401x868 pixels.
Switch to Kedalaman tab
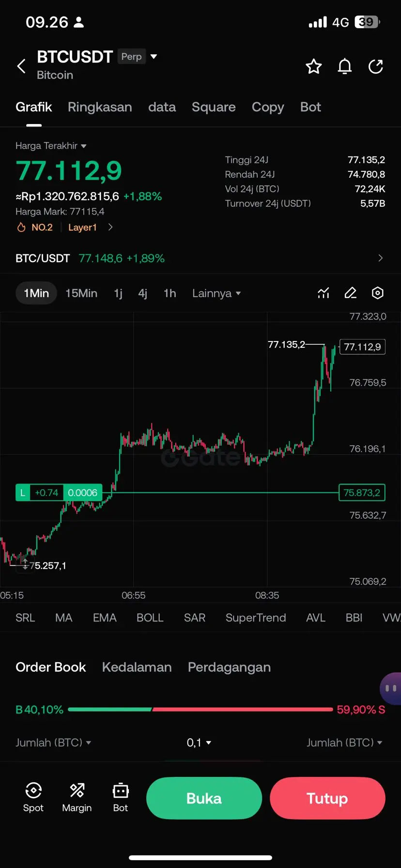pyautogui.click(x=137, y=667)
